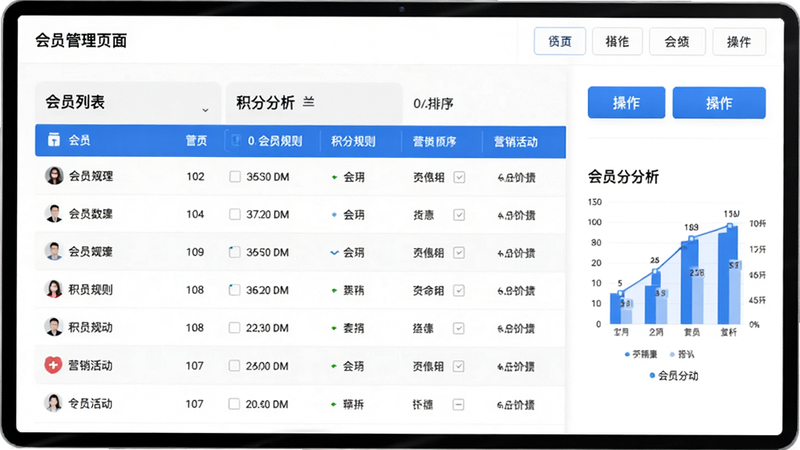The width and height of the screenshot is (800, 450).
Task: Click the second blue 操作 button
Action: [x=719, y=103]
